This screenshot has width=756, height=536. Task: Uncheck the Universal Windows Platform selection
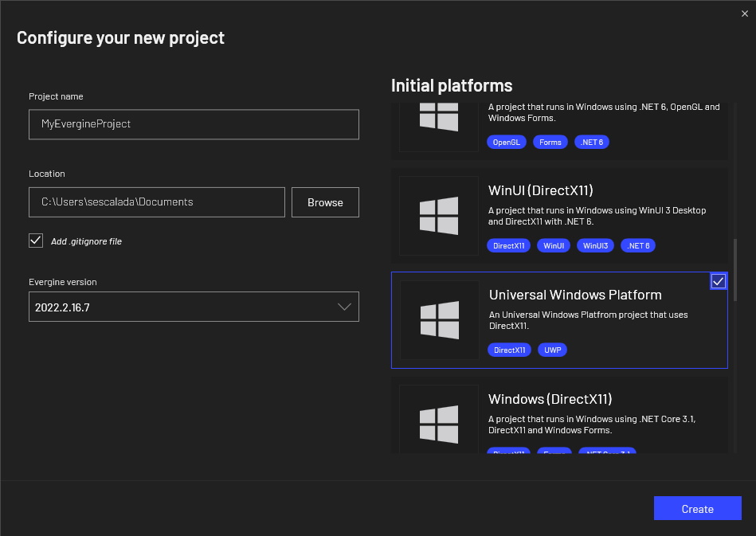[x=719, y=280]
